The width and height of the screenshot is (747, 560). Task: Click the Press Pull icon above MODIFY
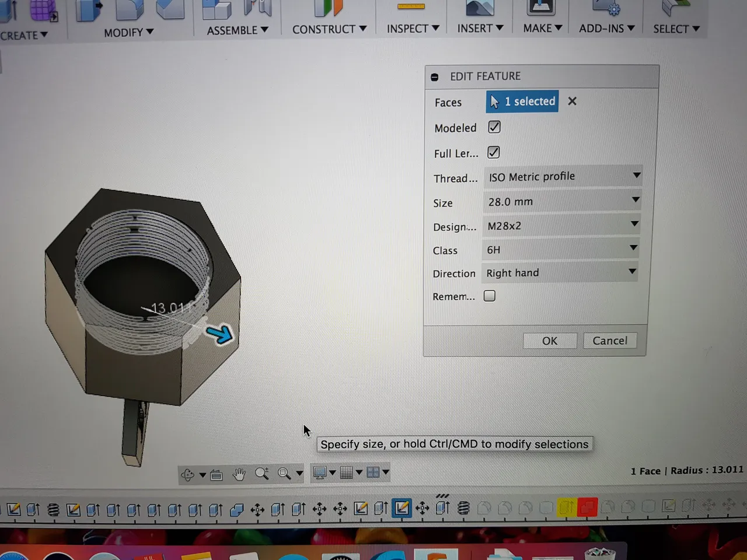(x=89, y=10)
